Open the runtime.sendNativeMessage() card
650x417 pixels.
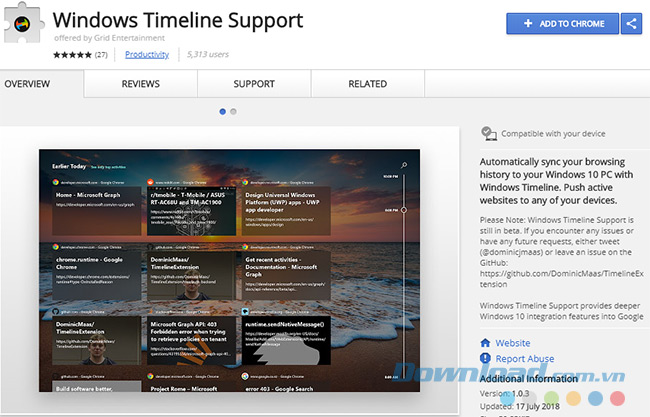pos(286,340)
